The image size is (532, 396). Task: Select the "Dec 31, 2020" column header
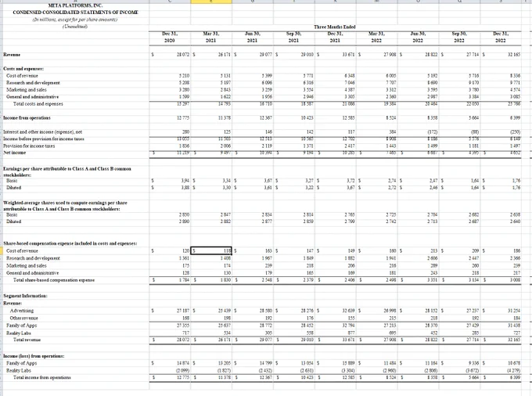tap(170, 37)
